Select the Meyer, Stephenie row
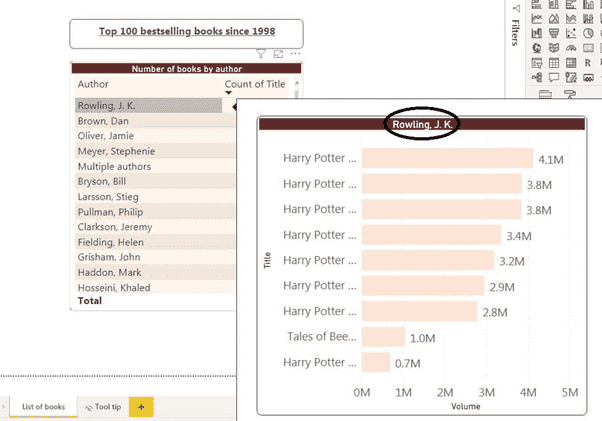The image size is (602, 421). pos(155,151)
